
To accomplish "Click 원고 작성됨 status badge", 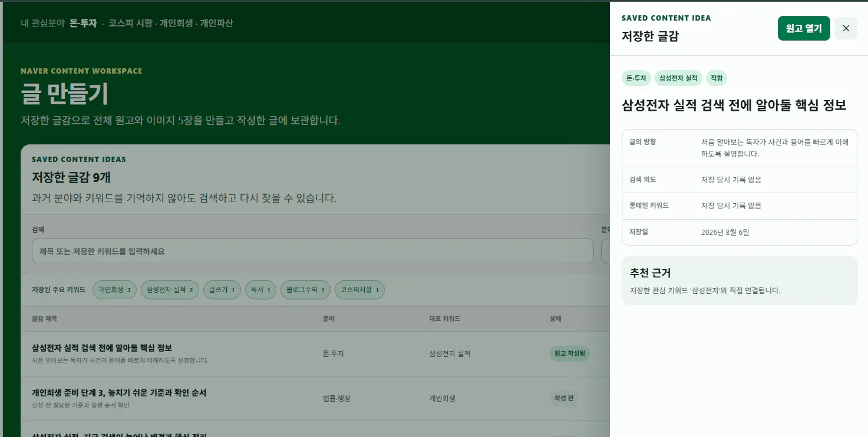I will click(x=569, y=353).
